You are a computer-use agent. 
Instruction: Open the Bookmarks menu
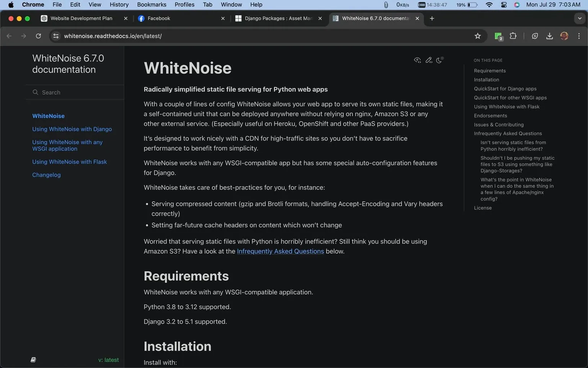[x=152, y=5]
